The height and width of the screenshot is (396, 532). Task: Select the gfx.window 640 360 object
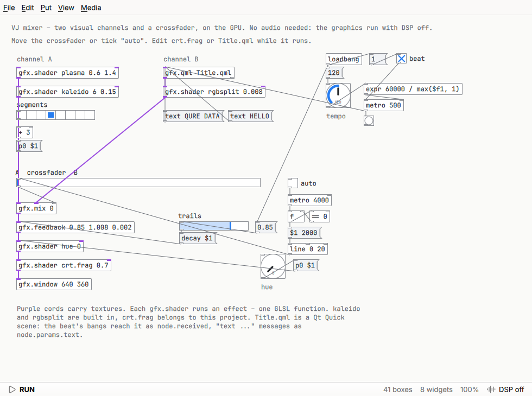[x=54, y=284]
